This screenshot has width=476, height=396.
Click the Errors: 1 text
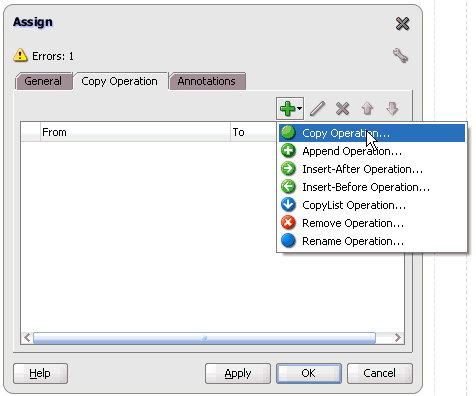53,56
